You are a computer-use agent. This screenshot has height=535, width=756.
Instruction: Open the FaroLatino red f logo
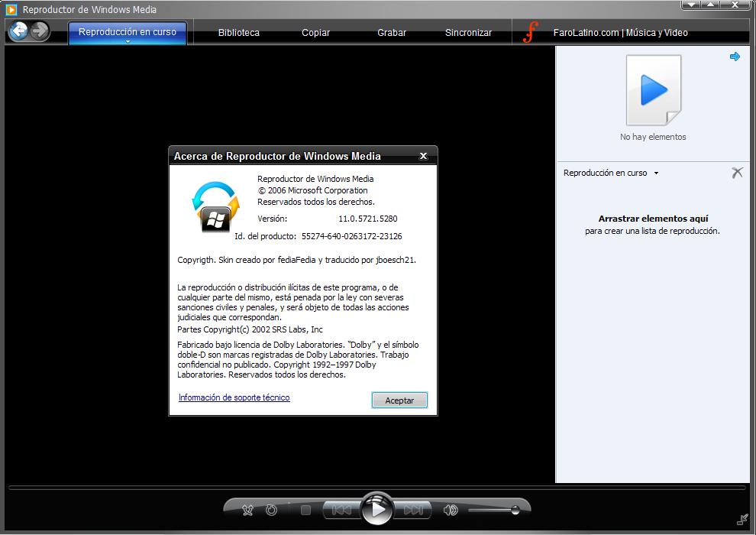point(531,32)
